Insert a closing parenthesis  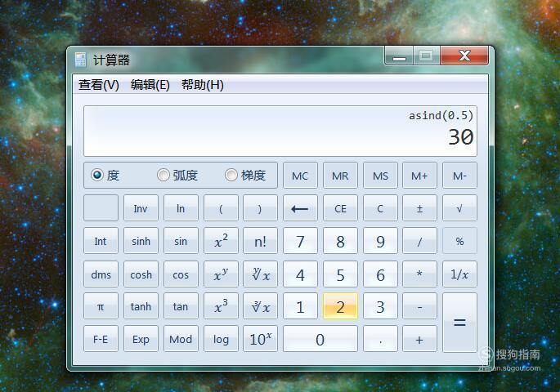click(260, 208)
